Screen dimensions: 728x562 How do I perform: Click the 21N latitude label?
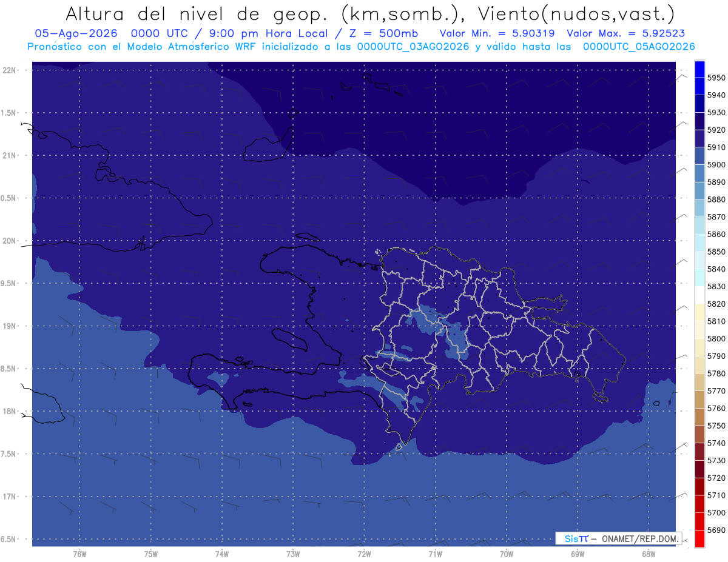9,156
